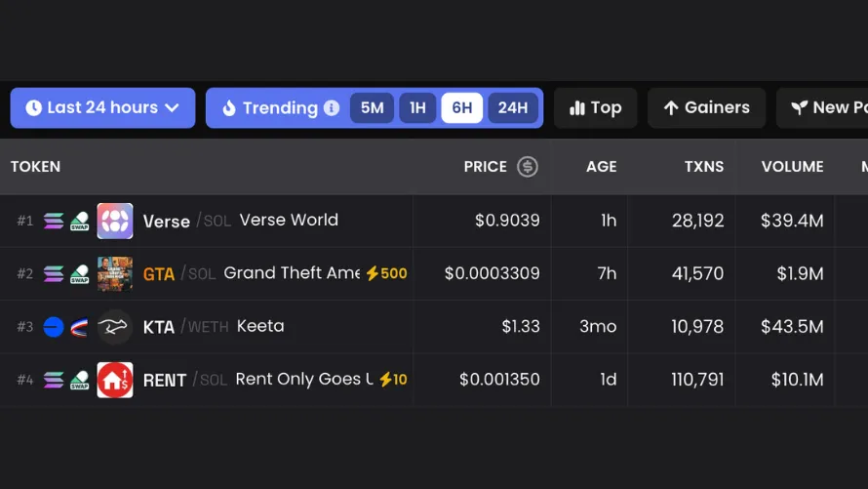Open the New Pairs filter

[822, 107]
